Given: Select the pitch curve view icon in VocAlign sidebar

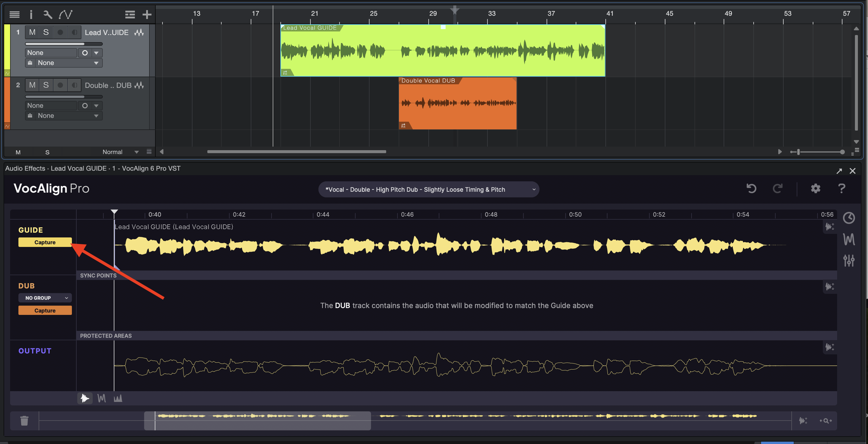Looking at the screenshot, I should coord(849,239).
